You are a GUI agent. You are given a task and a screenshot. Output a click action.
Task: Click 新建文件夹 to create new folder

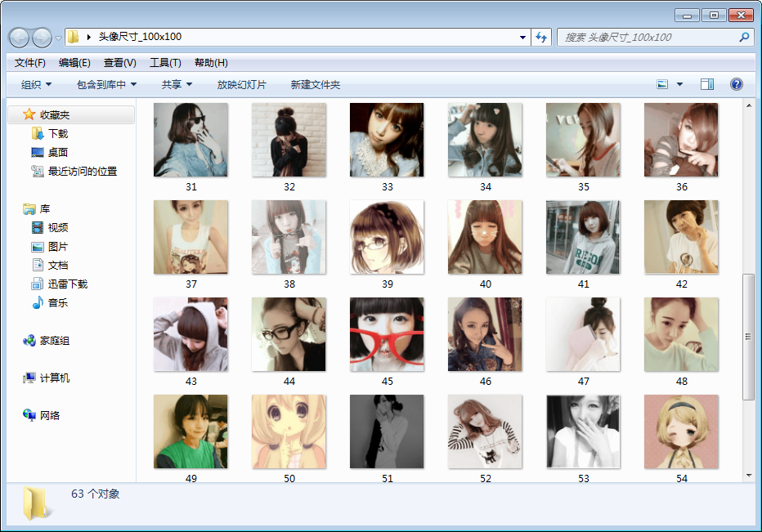[315, 84]
